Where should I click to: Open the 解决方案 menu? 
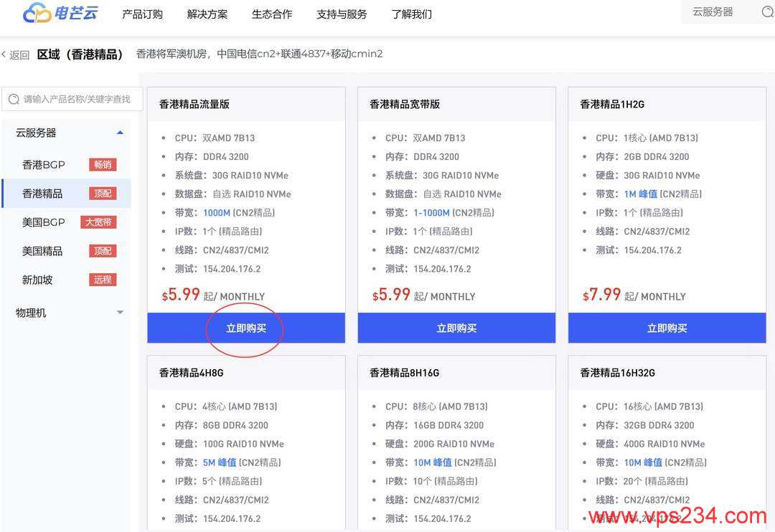click(207, 14)
